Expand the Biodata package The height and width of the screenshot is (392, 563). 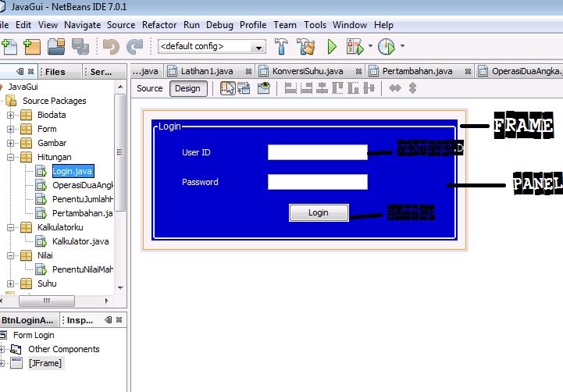[x=10, y=116]
